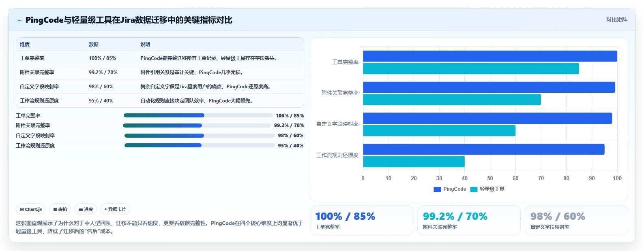
Task: Click the 工作流规则还原度 progress bar
Action: point(200,145)
